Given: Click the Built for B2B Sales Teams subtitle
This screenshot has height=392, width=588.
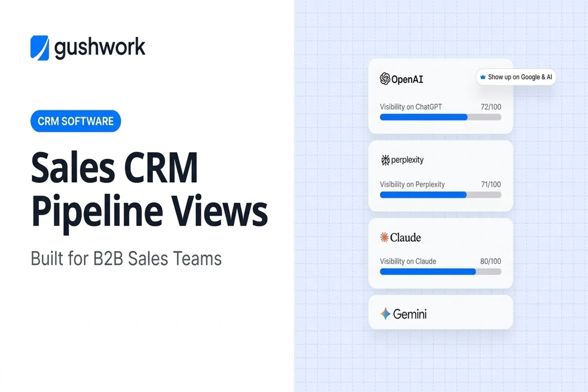Looking at the screenshot, I should [x=126, y=258].
